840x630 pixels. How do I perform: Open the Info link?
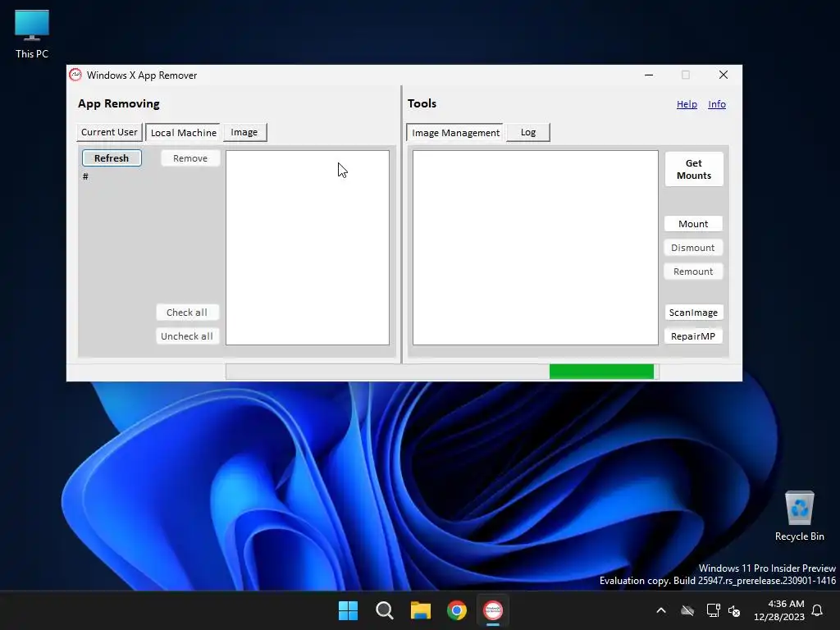click(x=717, y=104)
